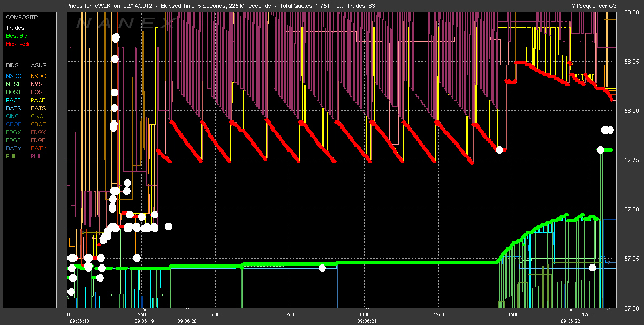Toggle Best Bid in the legend
Image resolution: width=644 pixels, height=325 pixels.
pyautogui.click(x=16, y=35)
